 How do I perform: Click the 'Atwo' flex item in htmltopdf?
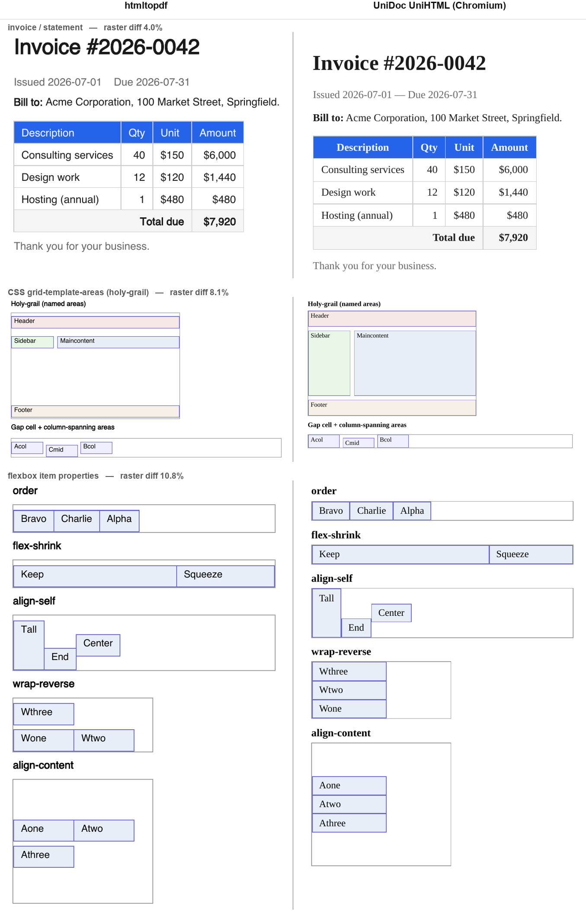pyautogui.click(x=104, y=831)
